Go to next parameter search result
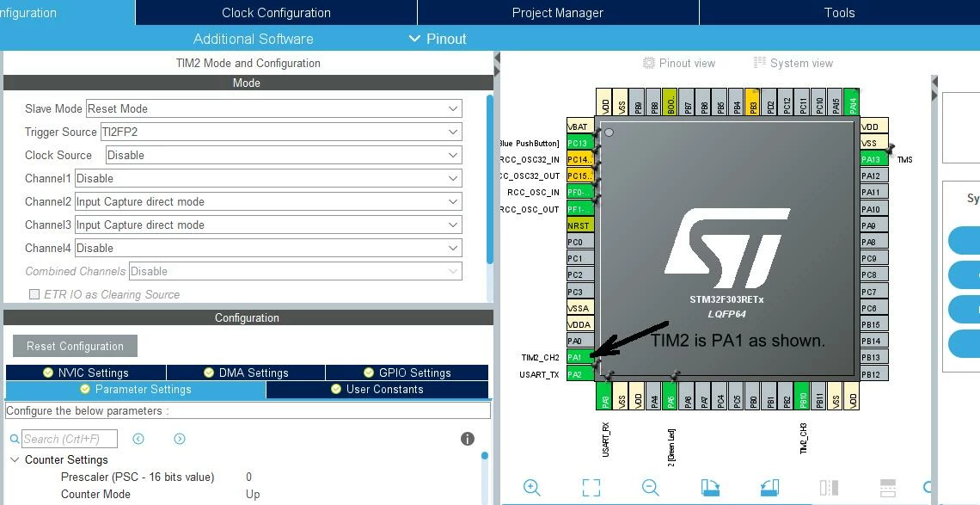 (180, 439)
